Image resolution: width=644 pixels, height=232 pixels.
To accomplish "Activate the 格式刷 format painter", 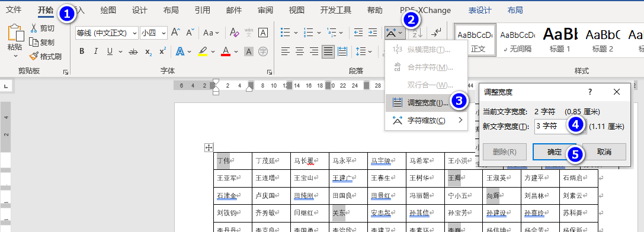I will [x=45, y=56].
